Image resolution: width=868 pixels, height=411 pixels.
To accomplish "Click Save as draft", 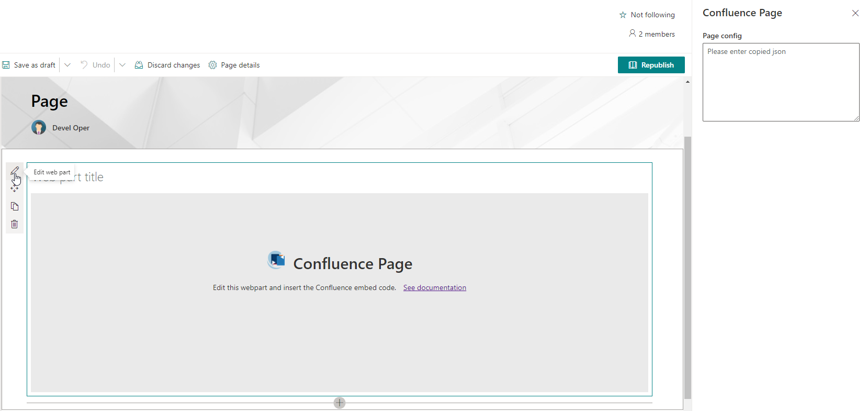I will 29,65.
